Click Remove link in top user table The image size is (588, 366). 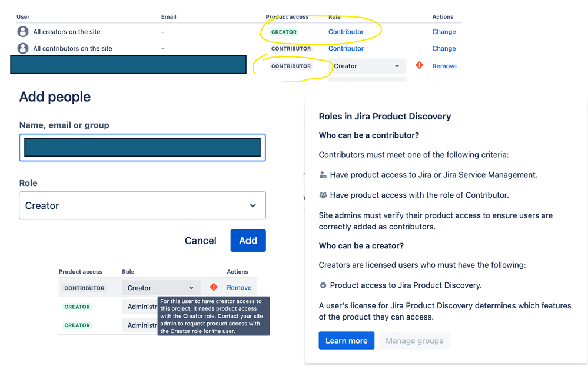(444, 66)
